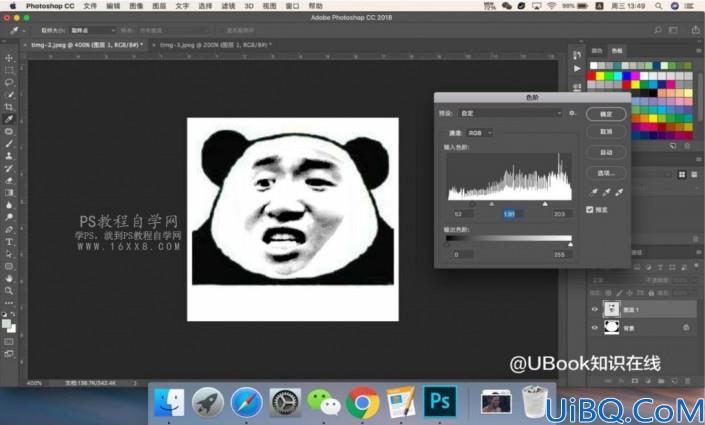Open Safari from the Dock

[246, 403]
